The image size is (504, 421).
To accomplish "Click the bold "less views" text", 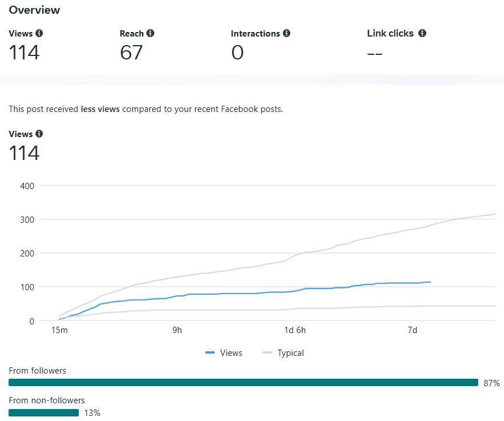I will pos(100,109).
